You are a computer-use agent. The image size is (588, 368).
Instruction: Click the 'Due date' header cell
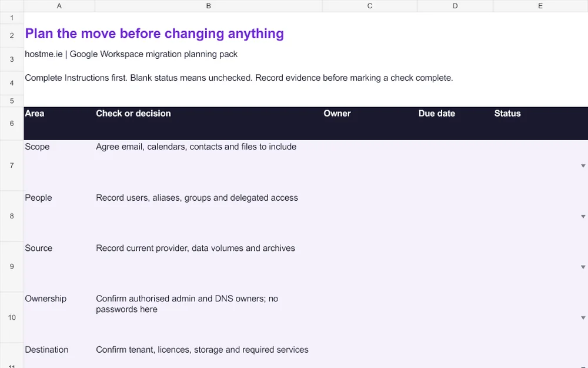tap(455, 123)
